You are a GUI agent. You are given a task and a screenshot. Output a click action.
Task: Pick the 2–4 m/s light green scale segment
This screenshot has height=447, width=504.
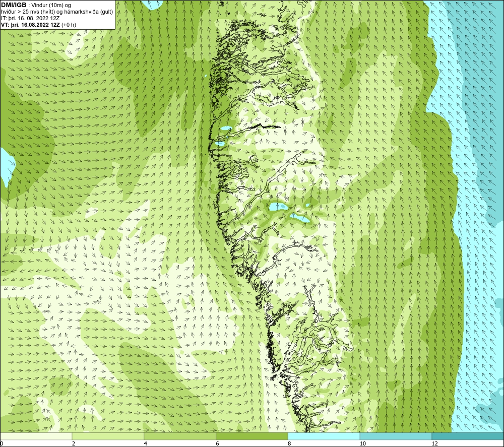(x=108, y=436)
